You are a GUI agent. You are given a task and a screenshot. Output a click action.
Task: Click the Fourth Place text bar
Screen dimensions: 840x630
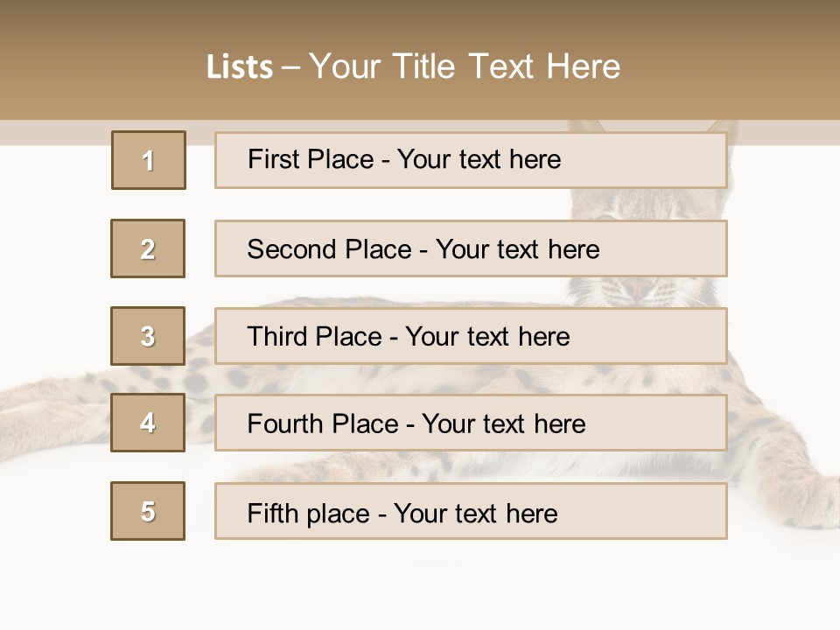click(x=471, y=423)
